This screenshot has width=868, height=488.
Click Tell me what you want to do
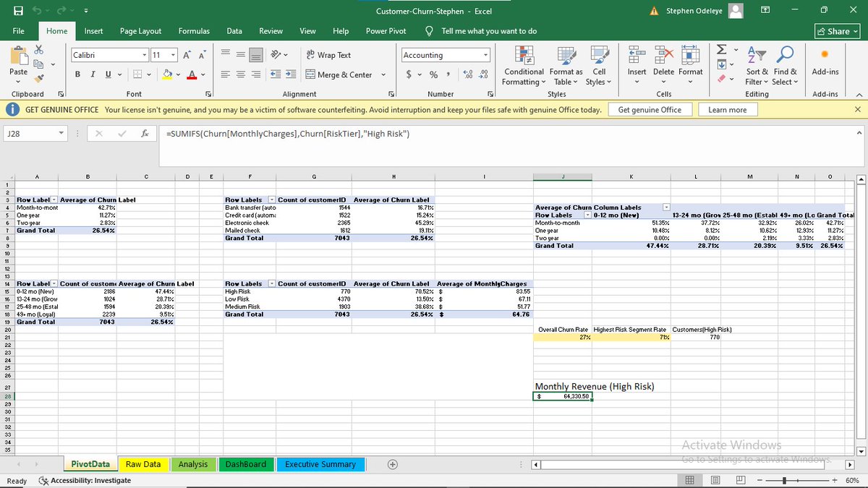tap(481, 31)
